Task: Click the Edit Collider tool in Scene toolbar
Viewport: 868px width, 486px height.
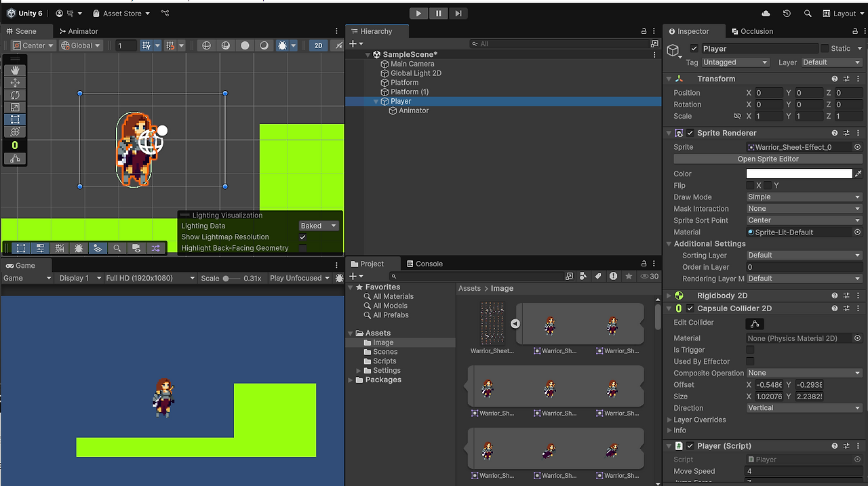Action: [x=15, y=159]
